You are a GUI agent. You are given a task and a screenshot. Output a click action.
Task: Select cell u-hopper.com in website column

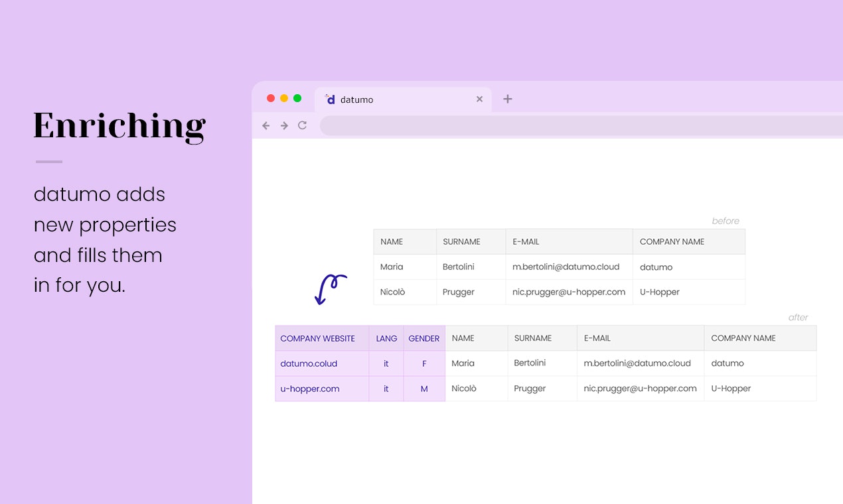coord(322,389)
